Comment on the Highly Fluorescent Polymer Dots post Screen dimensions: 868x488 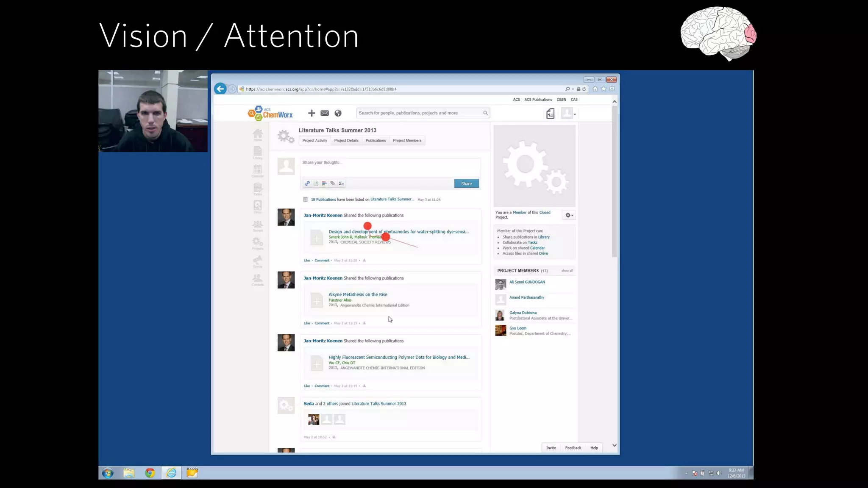(322, 386)
